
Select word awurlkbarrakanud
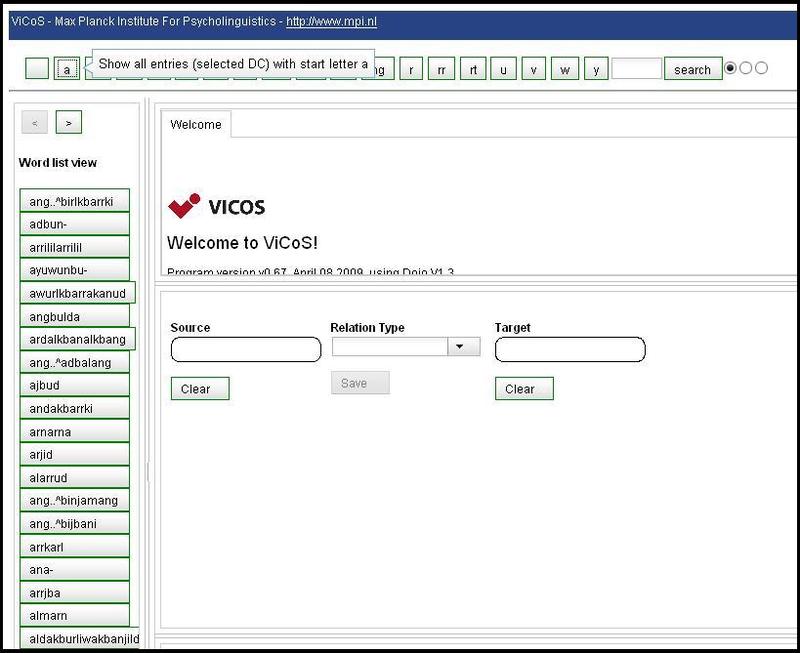click(78, 293)
